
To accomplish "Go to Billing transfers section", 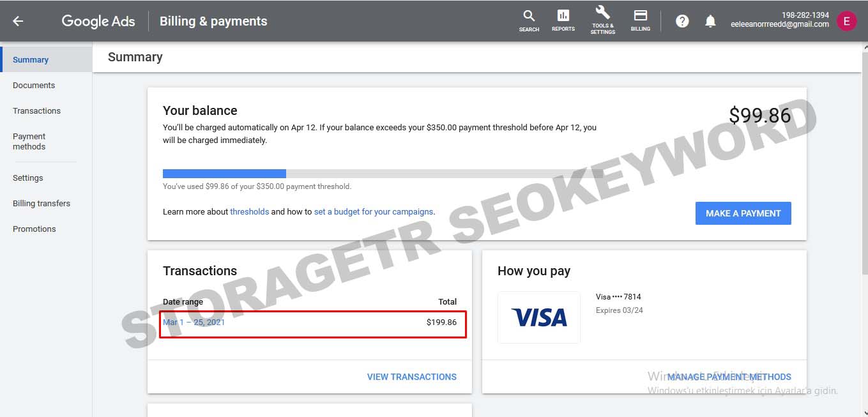I will click(42, 203).
